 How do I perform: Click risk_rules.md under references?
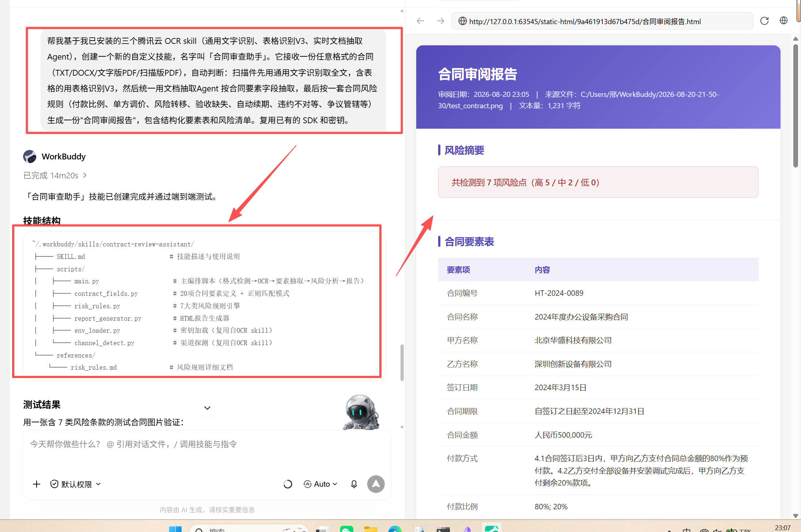tap(94, 367)
